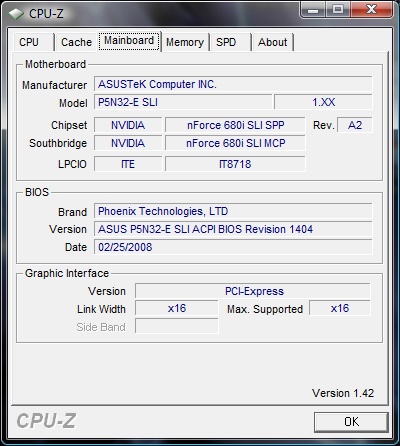Click the OK button
400x446 pixels.
(x=351, y=422)
